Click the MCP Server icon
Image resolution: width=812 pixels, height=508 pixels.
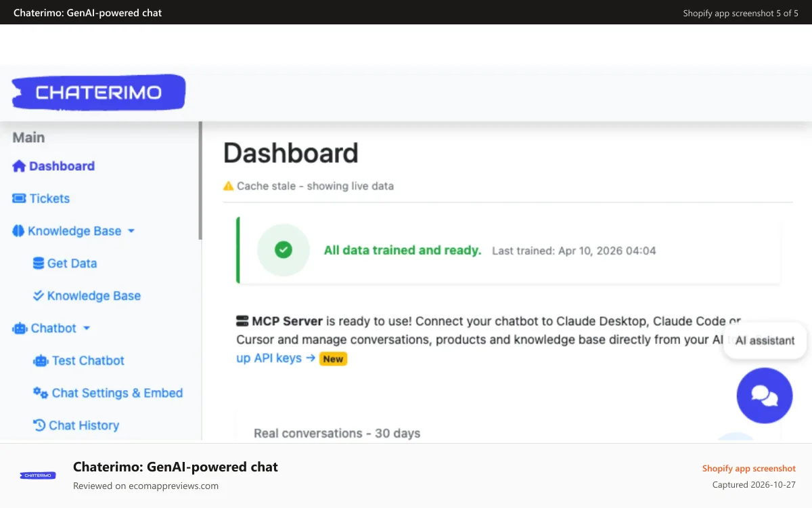[x=242, y=321]
